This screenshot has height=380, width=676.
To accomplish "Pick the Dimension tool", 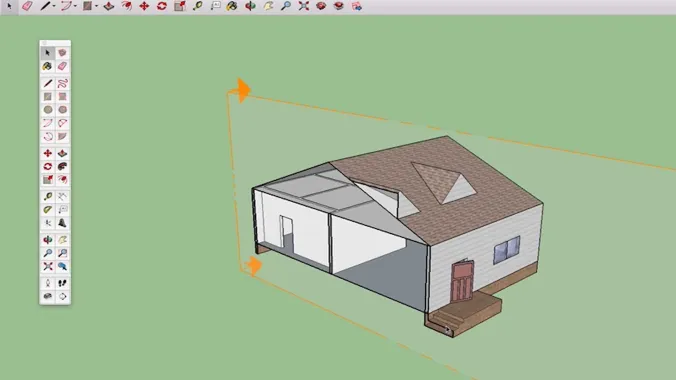I will 63,197.
